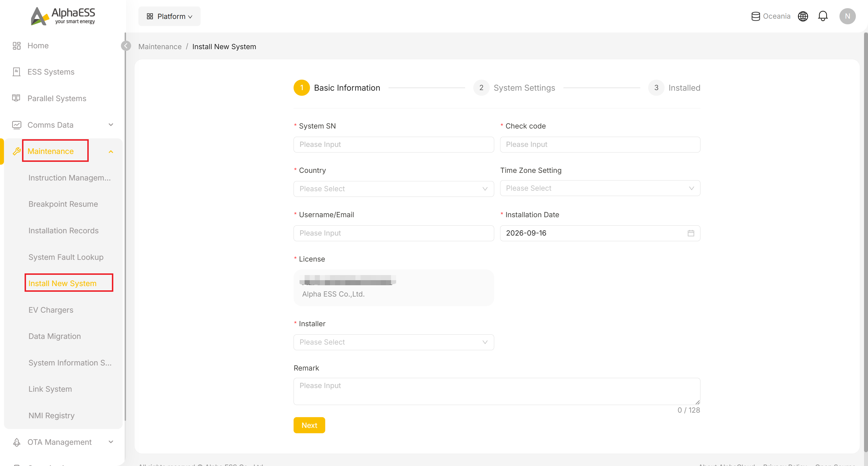Click the ESS Systems icon
The height and width of the screenshot is (466, 868).
tap(16, 72)
